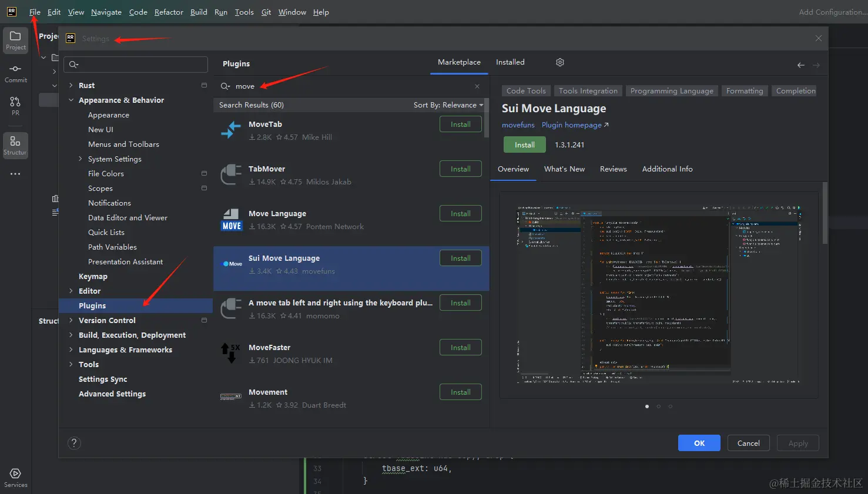868x494 pixels.
Task: Expand the System Settings node
Action: point(81,159)
